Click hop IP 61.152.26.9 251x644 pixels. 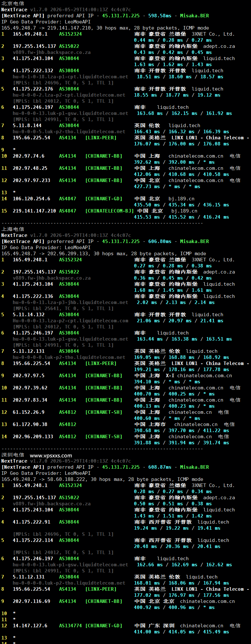click(x=29, y=412)
